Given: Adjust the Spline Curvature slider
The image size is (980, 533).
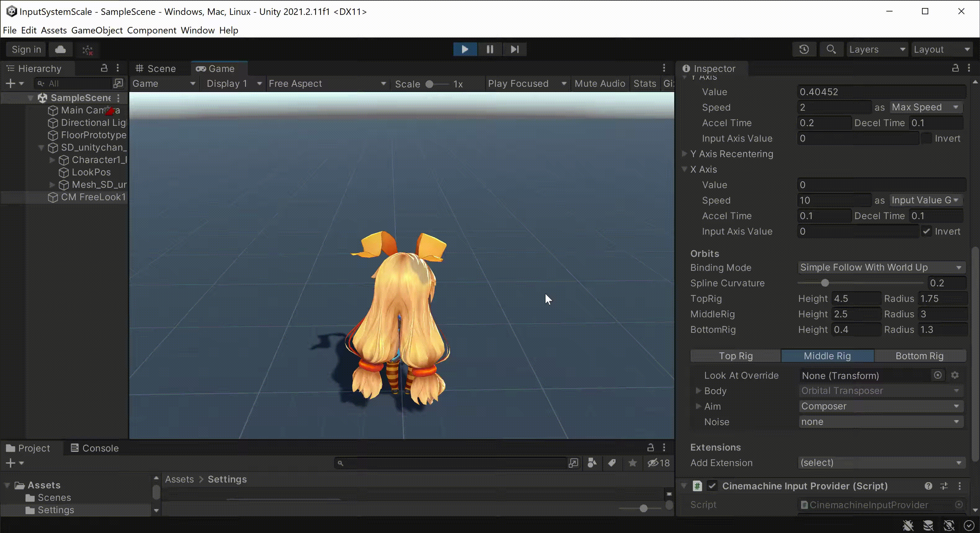Looking at the screenshot, I should pos(824,283).
